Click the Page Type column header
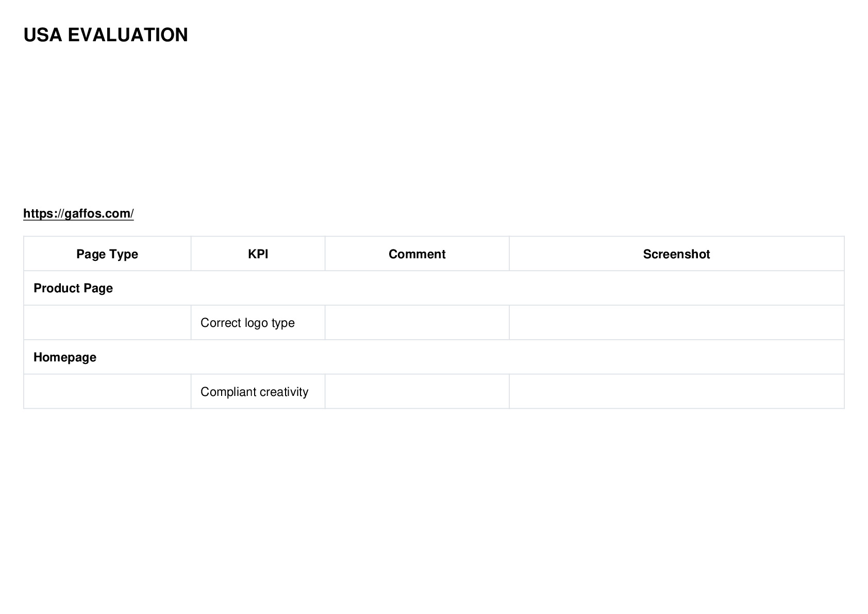 pyautogui.click(x=107, y=254)
